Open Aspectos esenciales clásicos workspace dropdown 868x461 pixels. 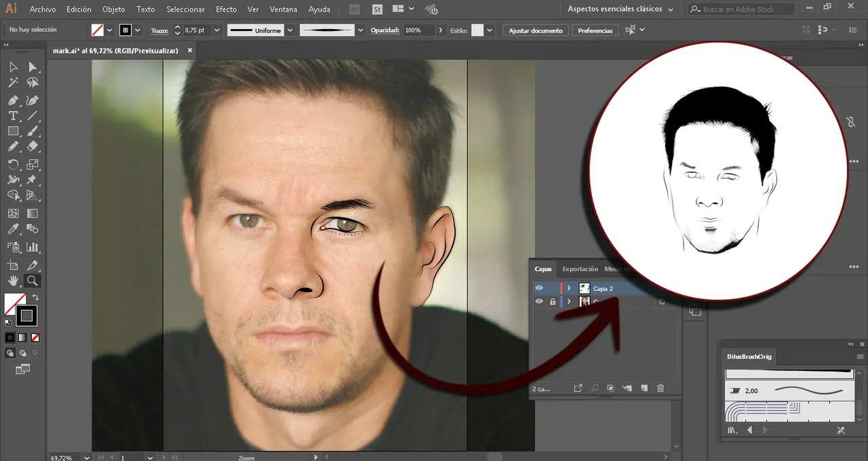click(620, 9)
